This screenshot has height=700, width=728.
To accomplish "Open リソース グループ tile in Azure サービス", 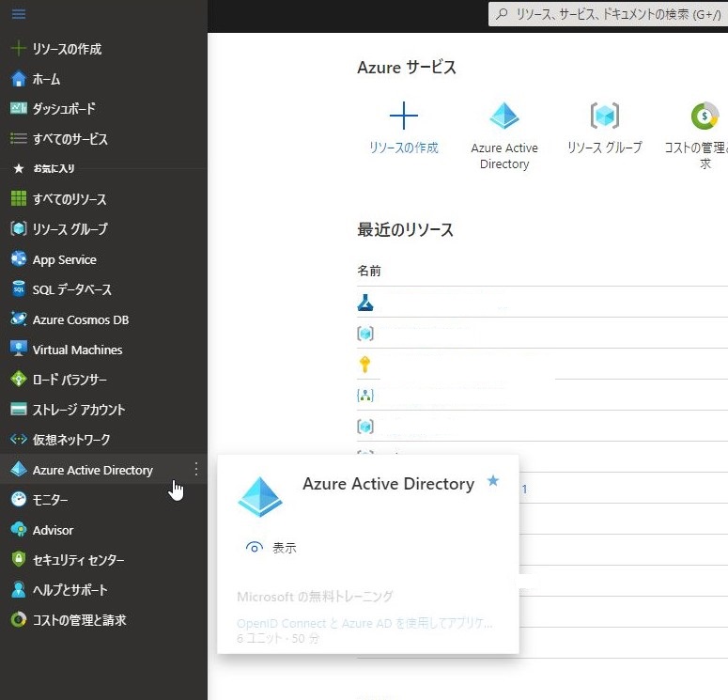I will click(x=605, y=128).
